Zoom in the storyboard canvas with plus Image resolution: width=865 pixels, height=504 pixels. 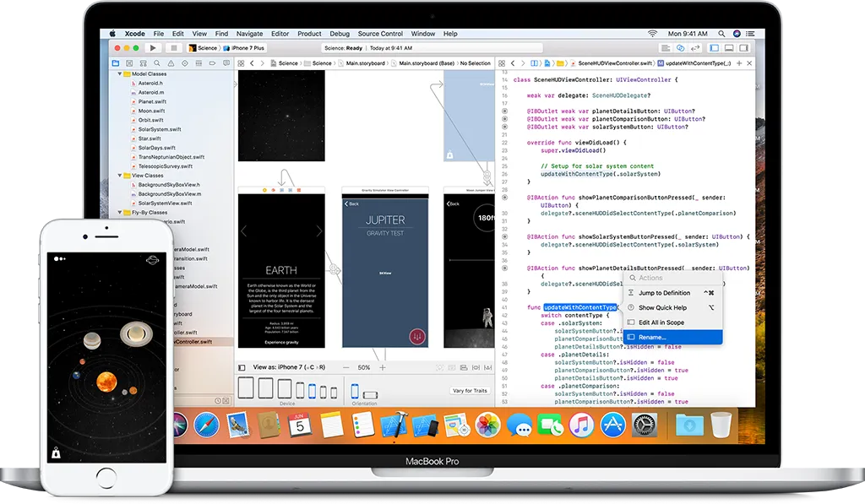coord(383,367)
